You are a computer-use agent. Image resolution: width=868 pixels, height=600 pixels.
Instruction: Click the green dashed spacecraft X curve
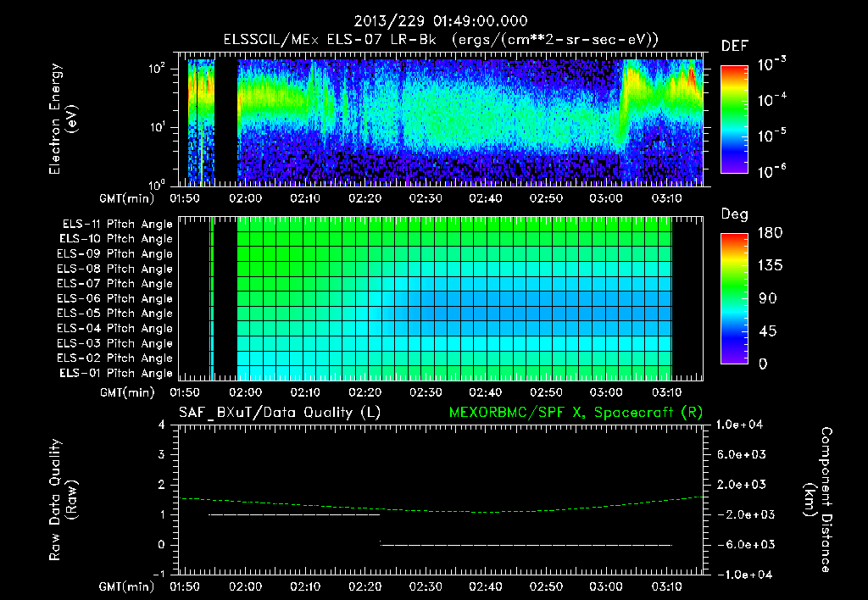tap(441, 510)
